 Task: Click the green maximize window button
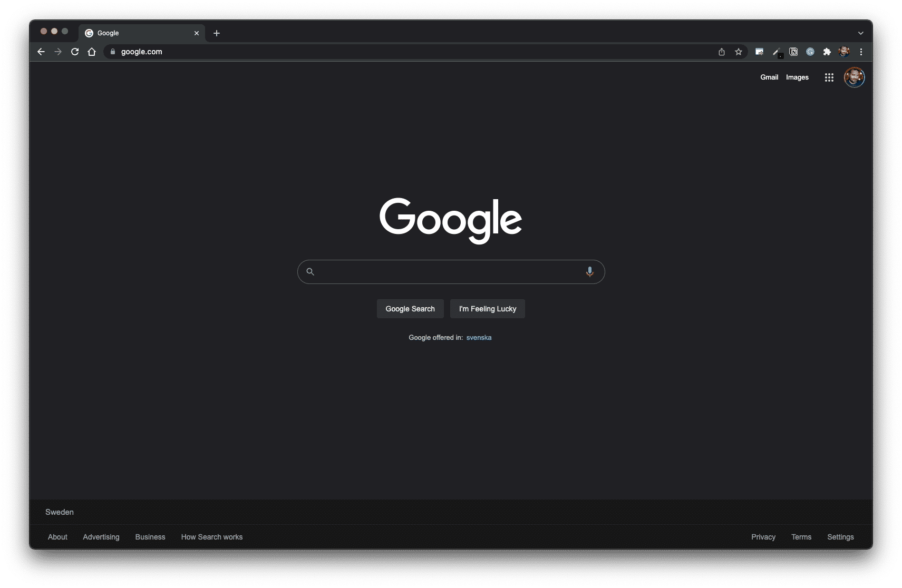(x=65, y=31)
